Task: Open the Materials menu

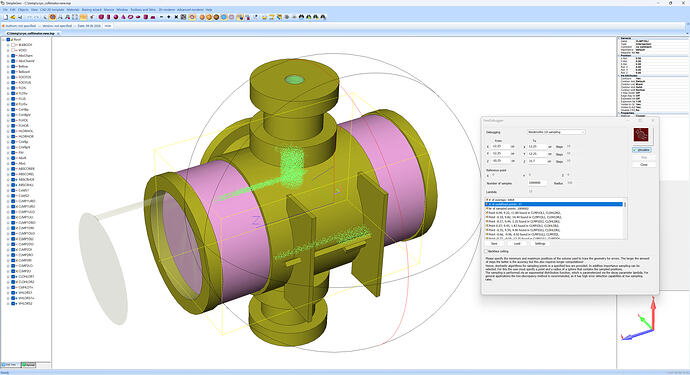Action: pos(73,10)
